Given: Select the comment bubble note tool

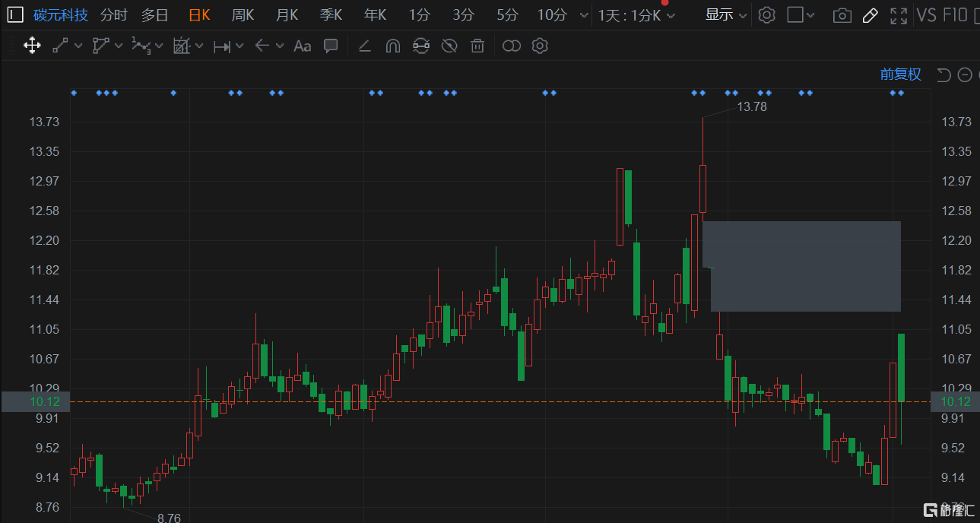Looking at the screenshot, I should (331, 46).
